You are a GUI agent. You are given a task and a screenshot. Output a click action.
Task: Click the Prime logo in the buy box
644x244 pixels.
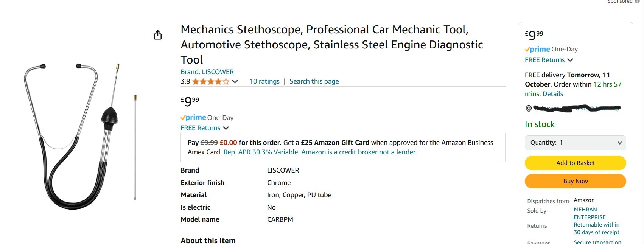(537, 49)
